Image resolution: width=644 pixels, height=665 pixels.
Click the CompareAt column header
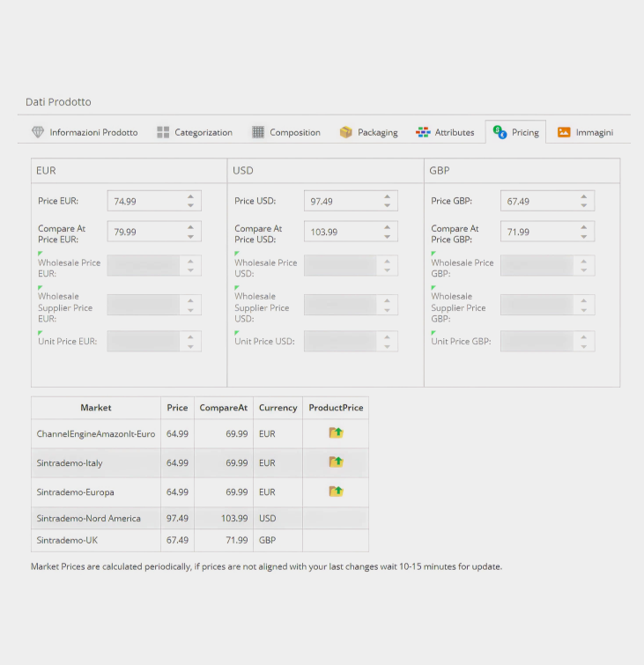pyautogui.click(x=224, y=408)
